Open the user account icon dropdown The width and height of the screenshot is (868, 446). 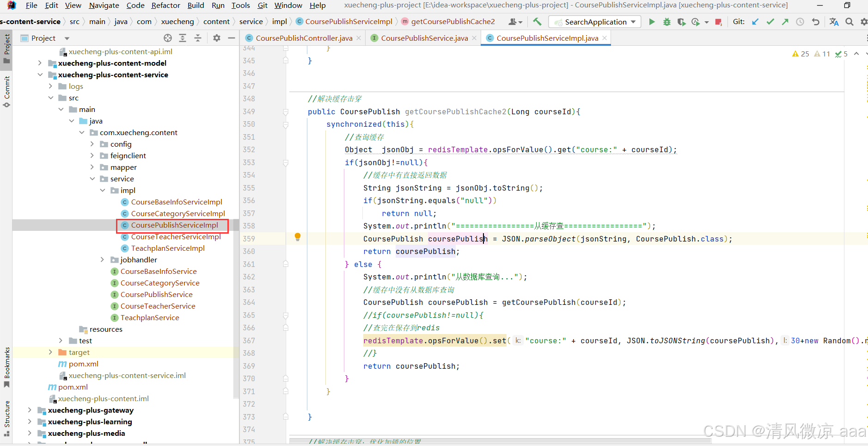coord(515,22)
